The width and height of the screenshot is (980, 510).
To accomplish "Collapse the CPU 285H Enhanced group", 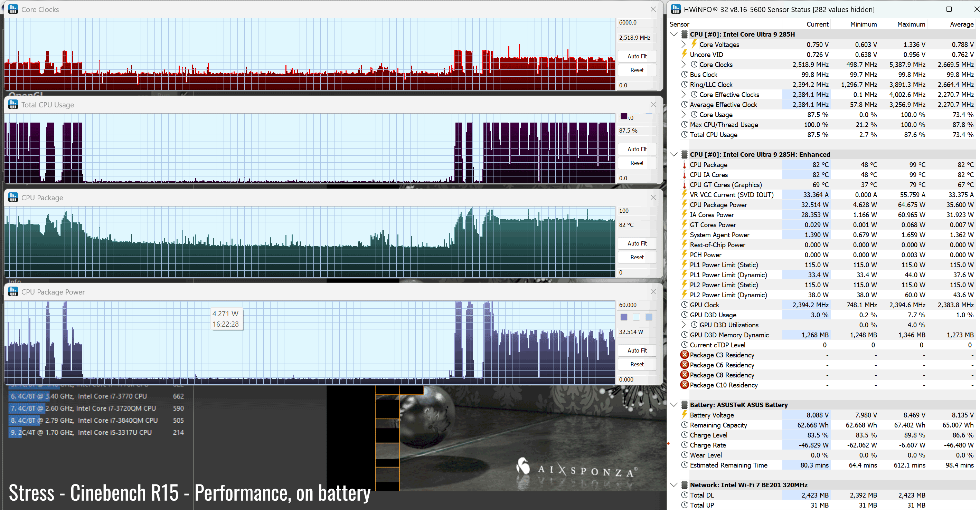I will click(x=674, y=154).
